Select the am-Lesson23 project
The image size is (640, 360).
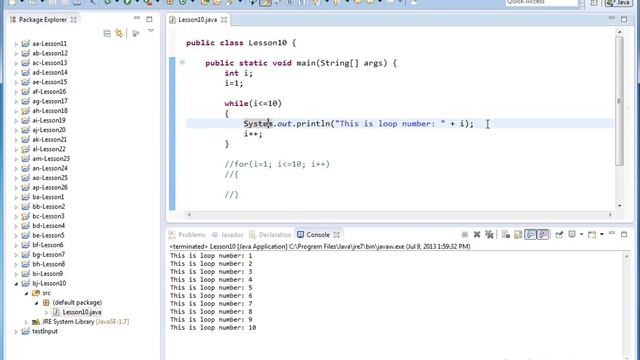point(51,159)
